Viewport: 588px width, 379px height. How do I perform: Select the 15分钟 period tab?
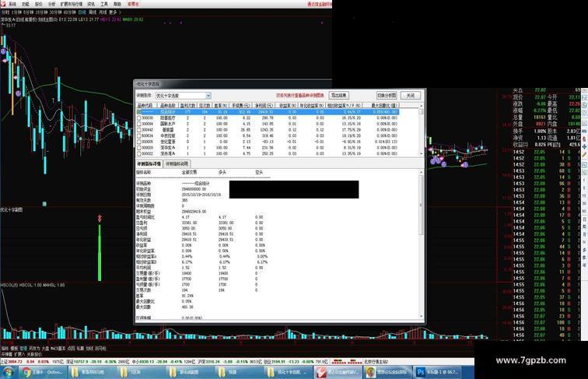[41, 12]
